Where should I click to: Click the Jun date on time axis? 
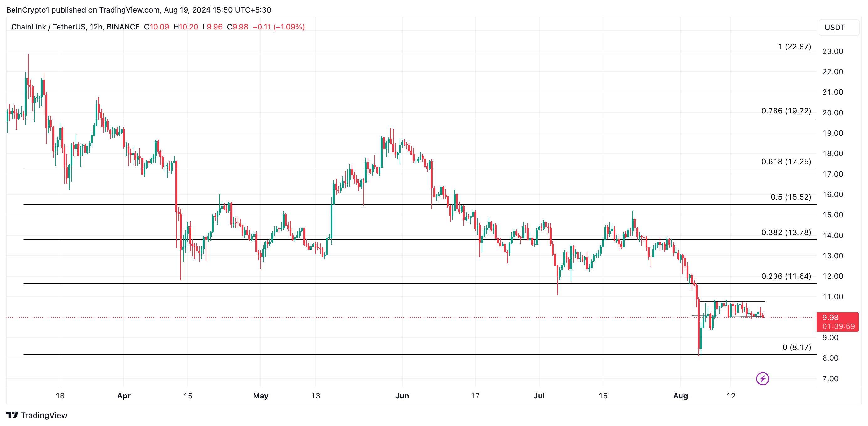click(402, 396)
